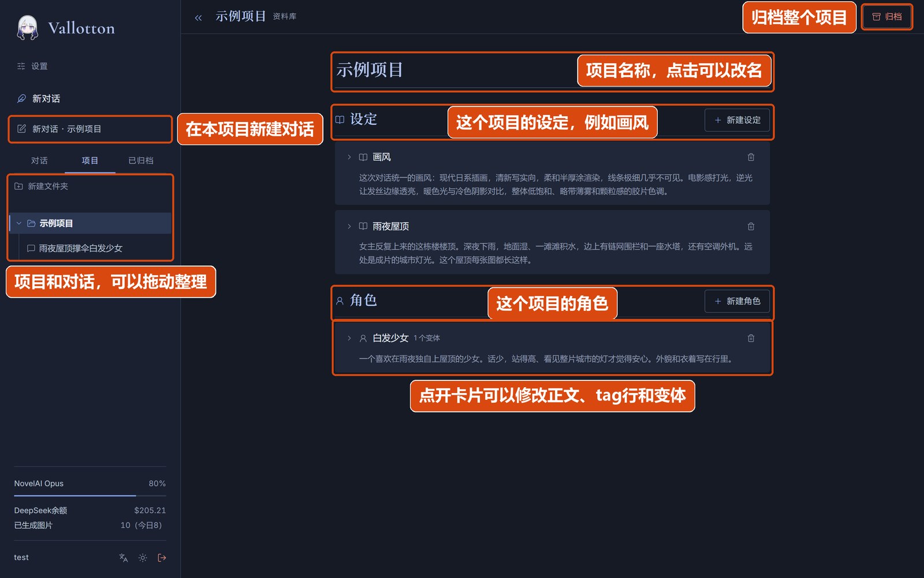Delete the 雨夜屋顶 setting with trash icon

pos(751,227)
